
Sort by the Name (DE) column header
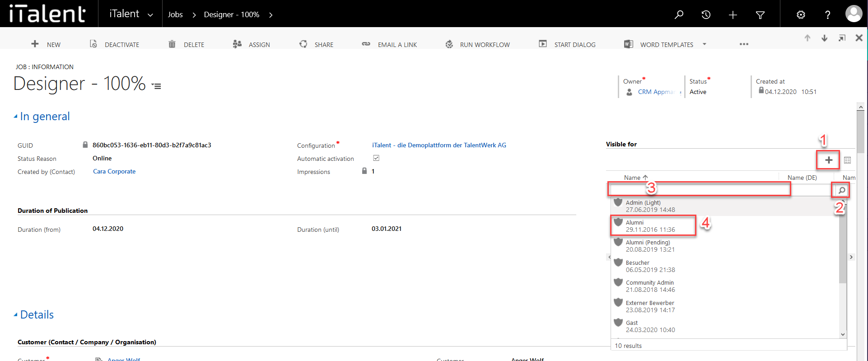pyautogui.click(x=802, y=178)
